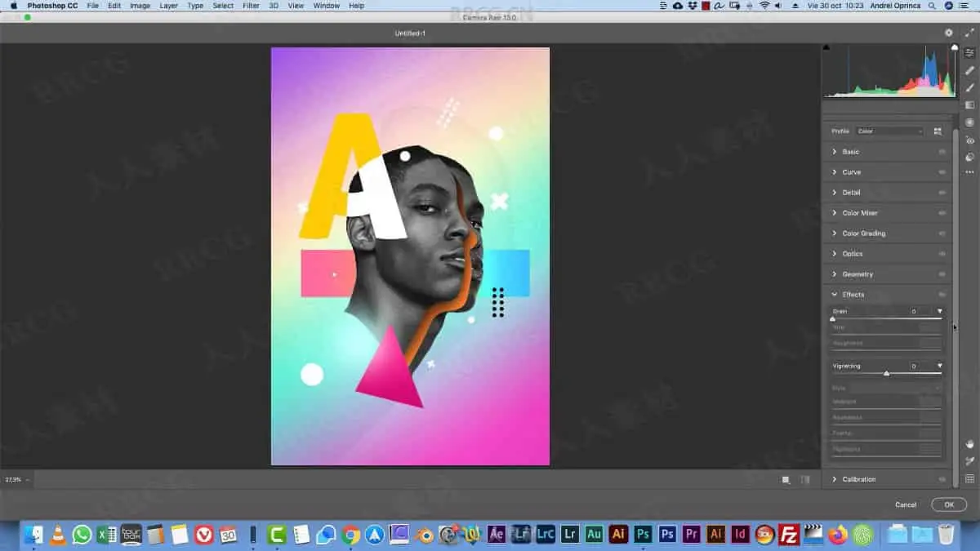Toggle Geometry panel visibility eye
Image resolution: width=980 pixels, height=551 pixels.
[x=942, y=274]
